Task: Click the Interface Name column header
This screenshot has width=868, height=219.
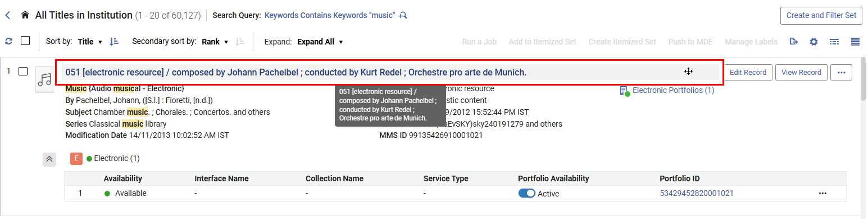Action: 221,178
